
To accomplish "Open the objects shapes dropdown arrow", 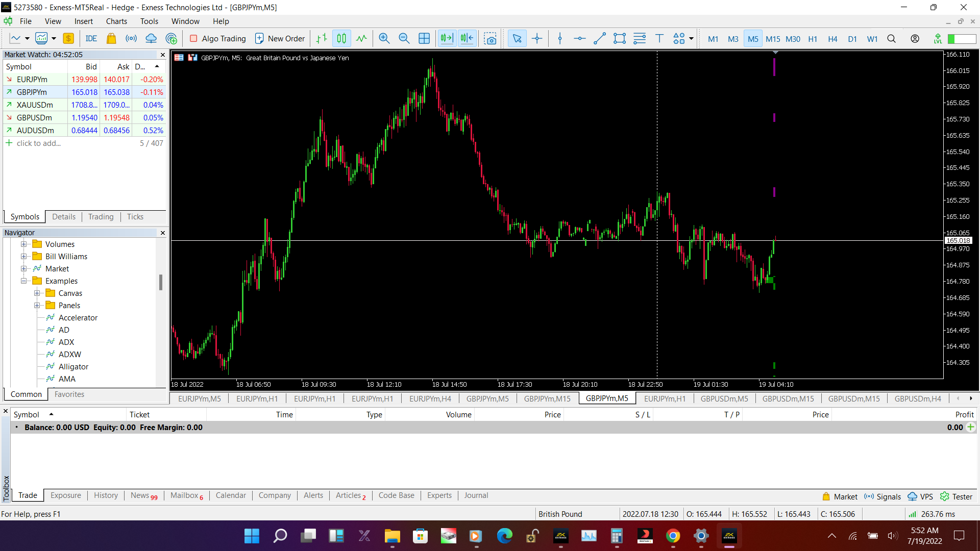I will 691,39.
